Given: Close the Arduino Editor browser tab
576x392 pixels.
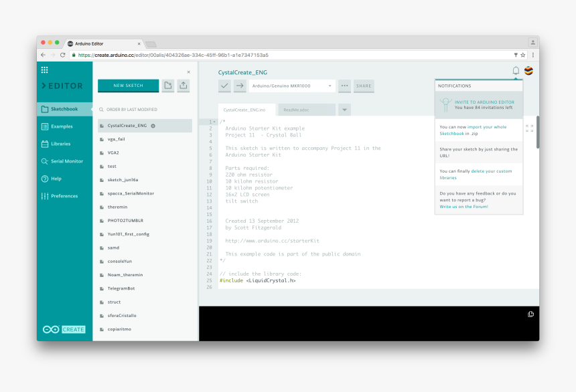Looking at the screenshot, I should [x=139, y=43].
